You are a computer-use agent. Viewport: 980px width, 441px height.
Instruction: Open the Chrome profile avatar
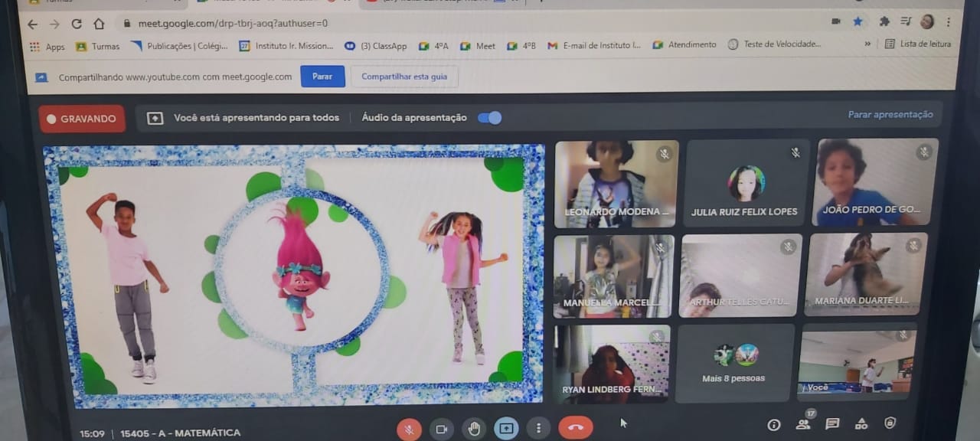(x=927, y=21)
